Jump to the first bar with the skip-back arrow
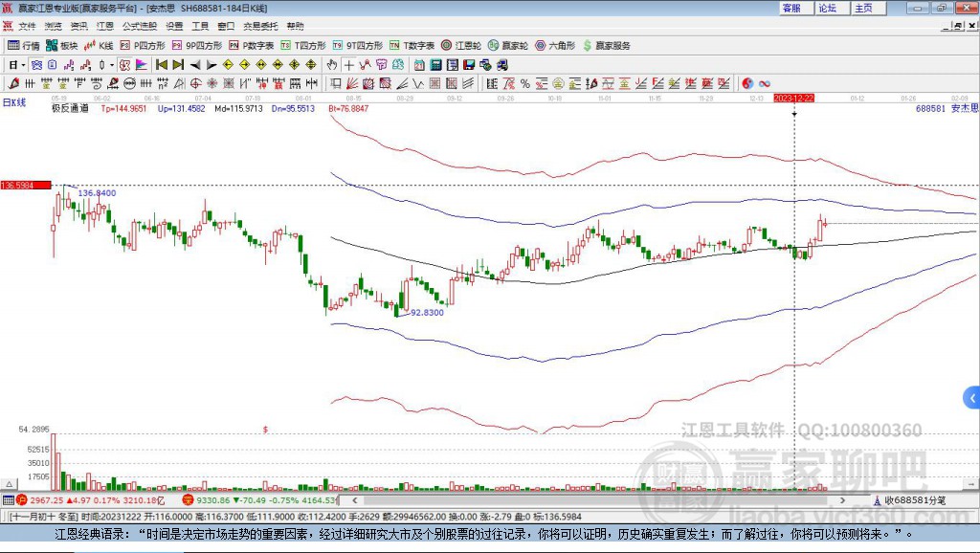The image size is (980, 553). pos(161,65)
